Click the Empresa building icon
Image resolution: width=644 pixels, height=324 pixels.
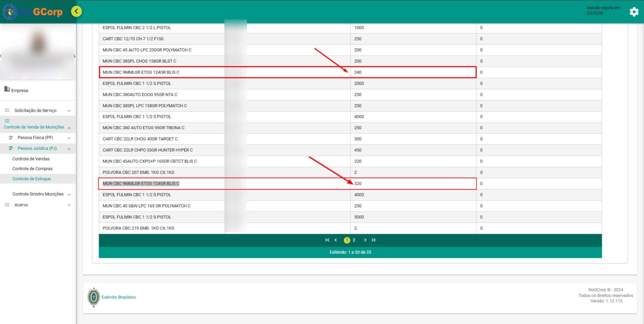(7, 89)
